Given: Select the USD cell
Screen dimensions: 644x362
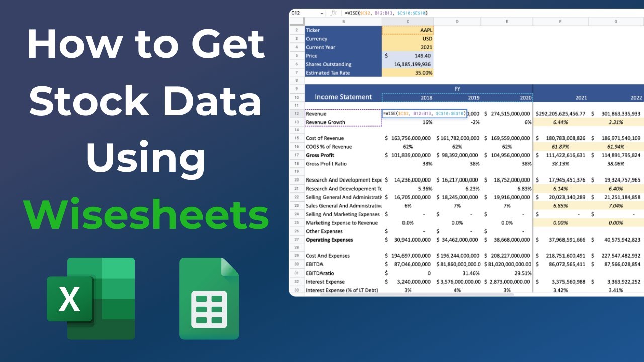Looking at the screenshot, I should pos(408,39).
